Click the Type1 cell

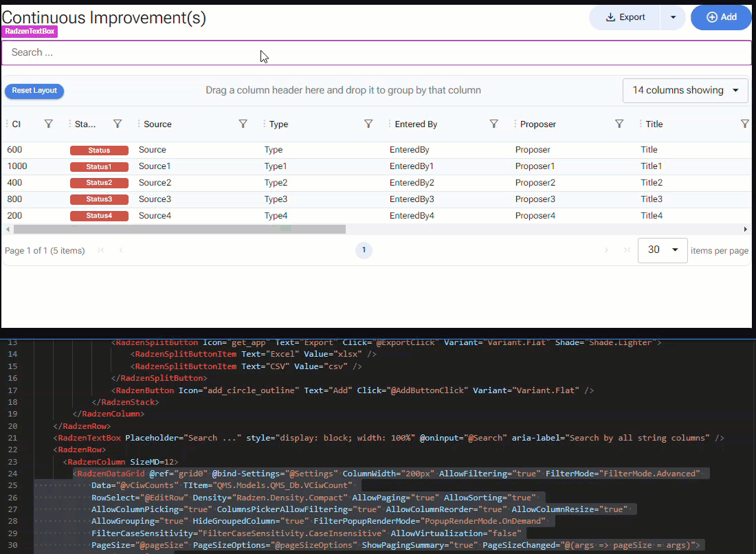276,166
